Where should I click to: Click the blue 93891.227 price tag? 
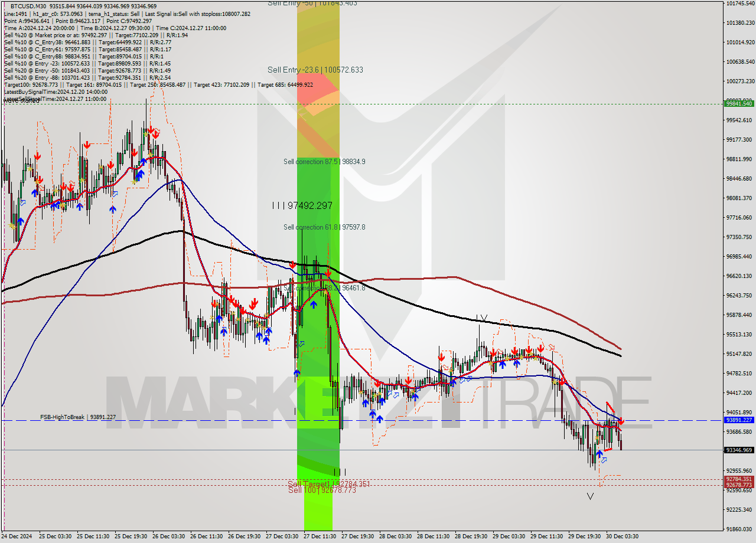point(739,420)
